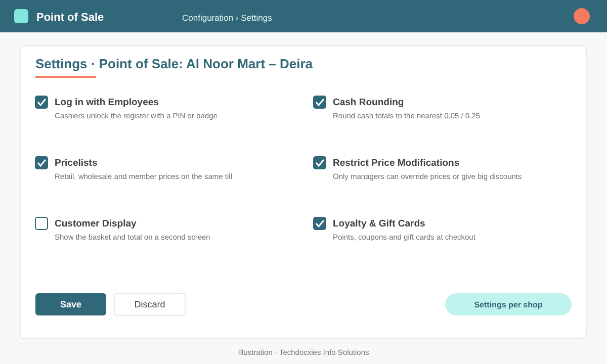Click 'Cashiers unlock the register' description
607x364 pixels.
point(136,116)
